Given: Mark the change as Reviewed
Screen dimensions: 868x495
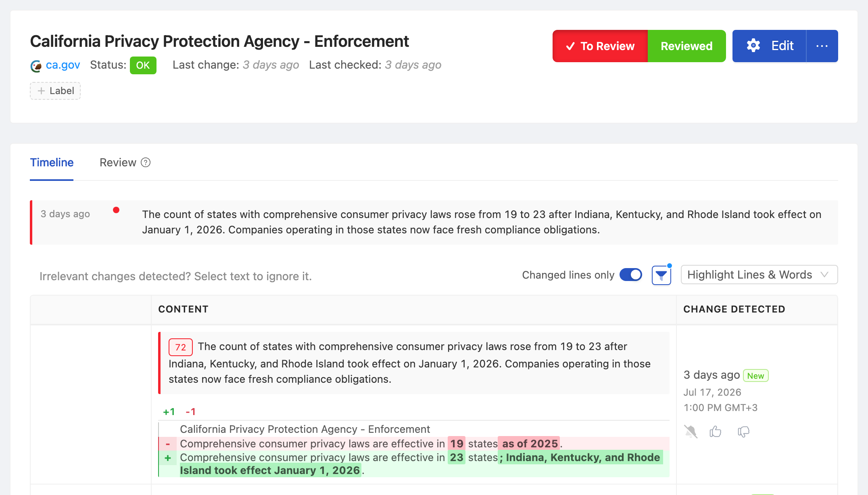Looking at the screenshot, I should click(686, 46).
